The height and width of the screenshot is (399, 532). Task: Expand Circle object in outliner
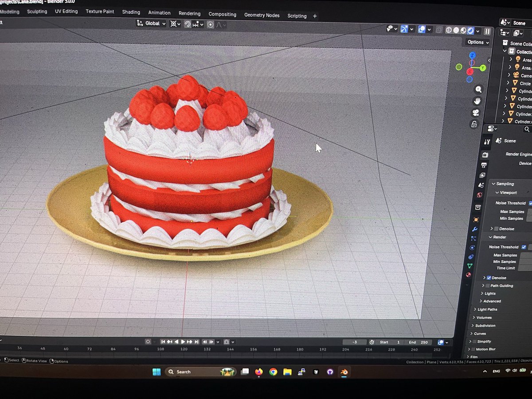tap(508, 83)
